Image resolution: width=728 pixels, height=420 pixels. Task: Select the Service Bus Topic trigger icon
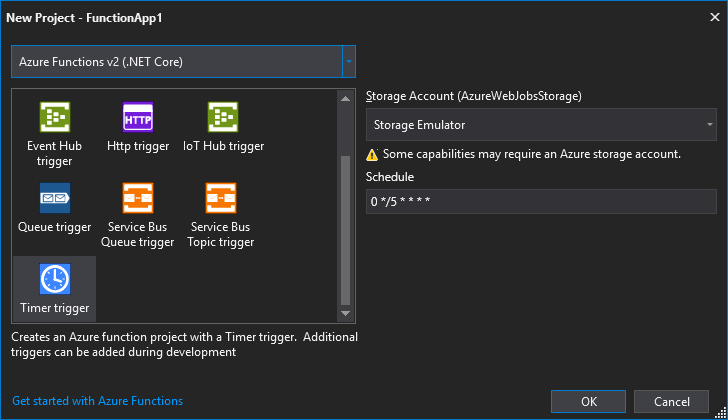click(221, 198)
